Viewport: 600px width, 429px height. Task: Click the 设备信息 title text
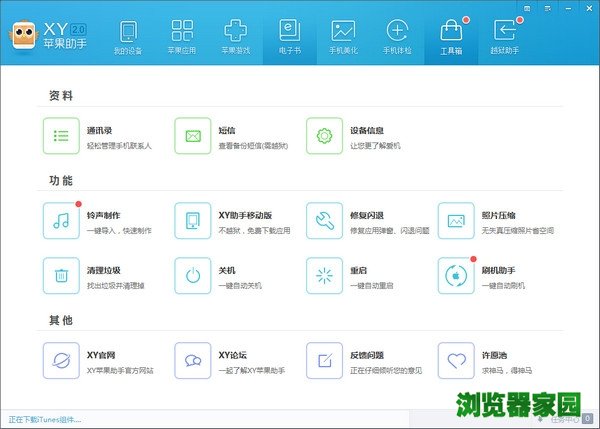[x=367, y=130]
